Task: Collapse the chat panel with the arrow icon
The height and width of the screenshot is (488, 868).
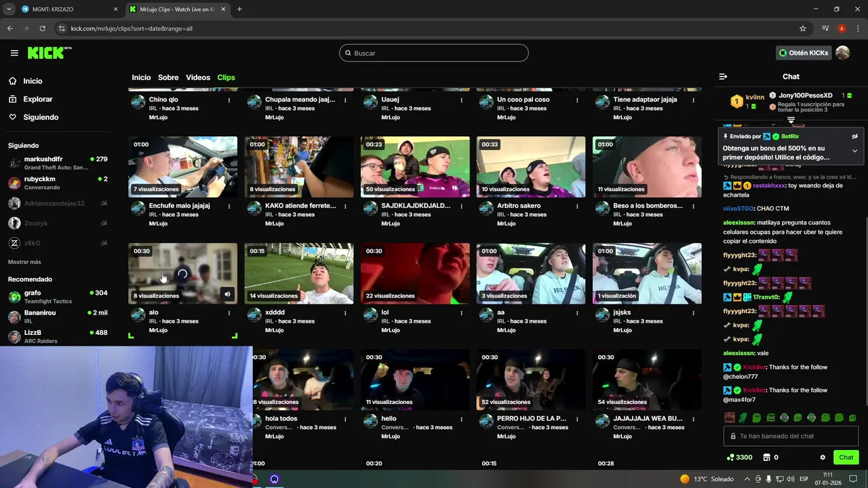Action: (723, 77)
